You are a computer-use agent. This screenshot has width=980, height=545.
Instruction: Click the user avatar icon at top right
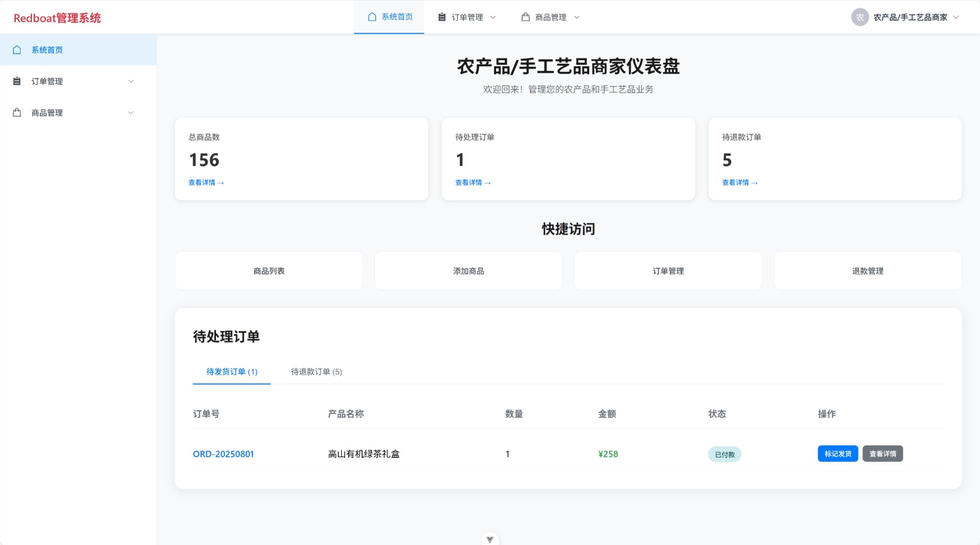[860, 17]
